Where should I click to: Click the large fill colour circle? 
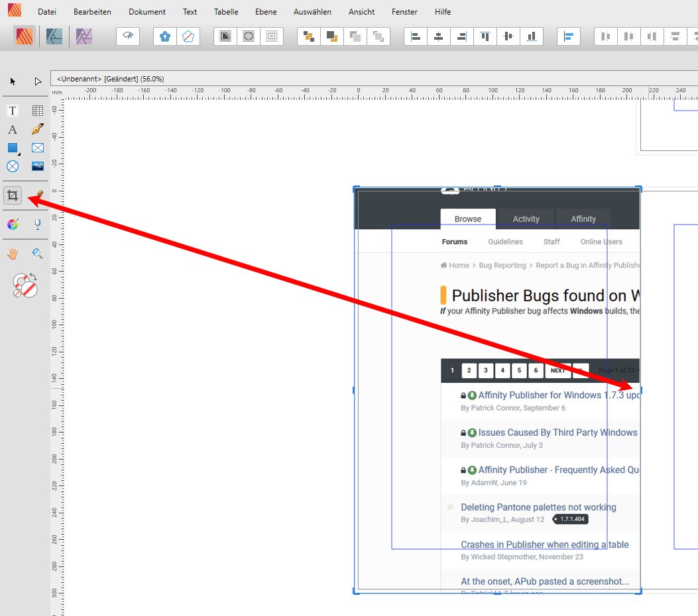pyautogui.click(x=29, y=289)
